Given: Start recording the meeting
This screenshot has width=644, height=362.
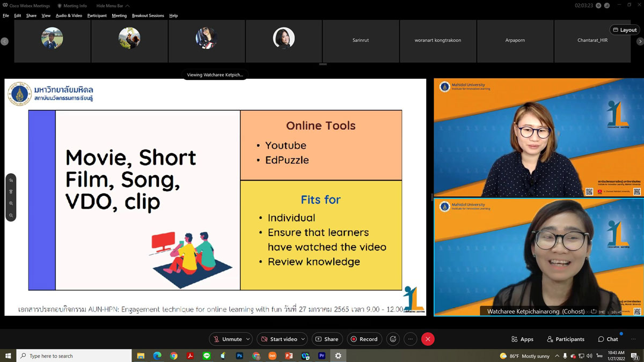Looking at the screenshot, I should (x=364, y=339).
